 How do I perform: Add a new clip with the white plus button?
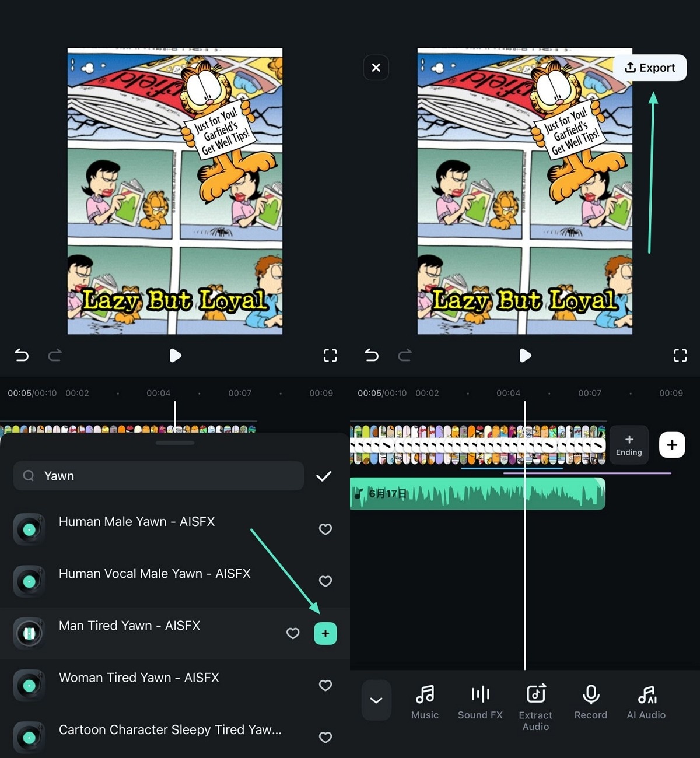[x=672, y=445]
